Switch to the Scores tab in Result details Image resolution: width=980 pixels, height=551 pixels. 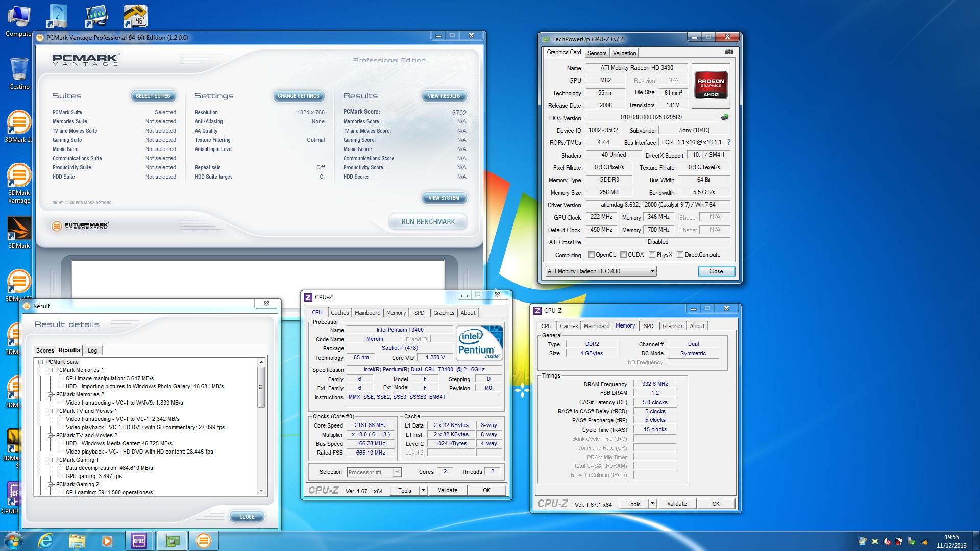(45, 350)
